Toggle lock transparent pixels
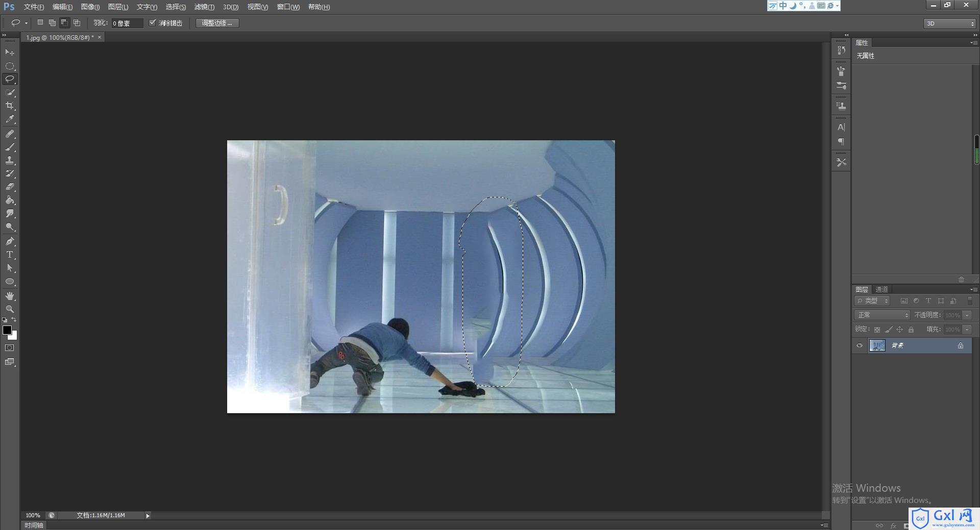This screenshot has height=530, width=980. click(x=877, y=330)
